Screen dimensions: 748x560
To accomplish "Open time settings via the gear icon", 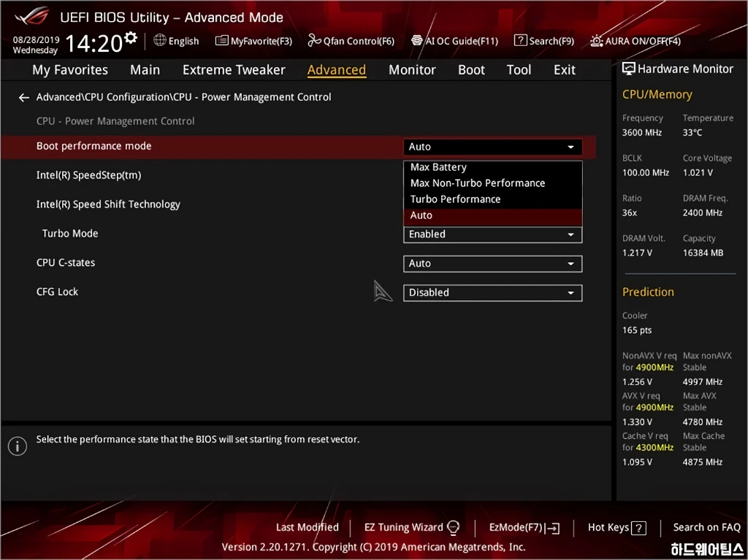I will pos(131,38).
